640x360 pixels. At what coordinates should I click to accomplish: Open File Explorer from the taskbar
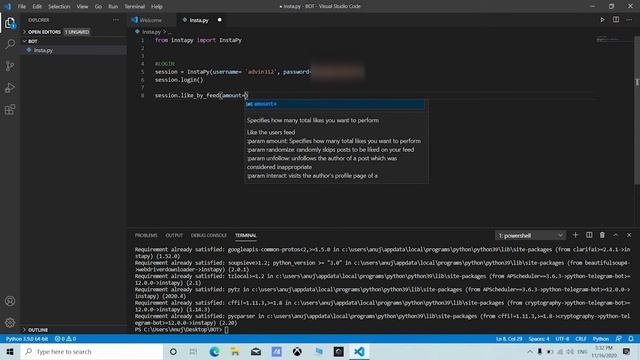[235, 351]
